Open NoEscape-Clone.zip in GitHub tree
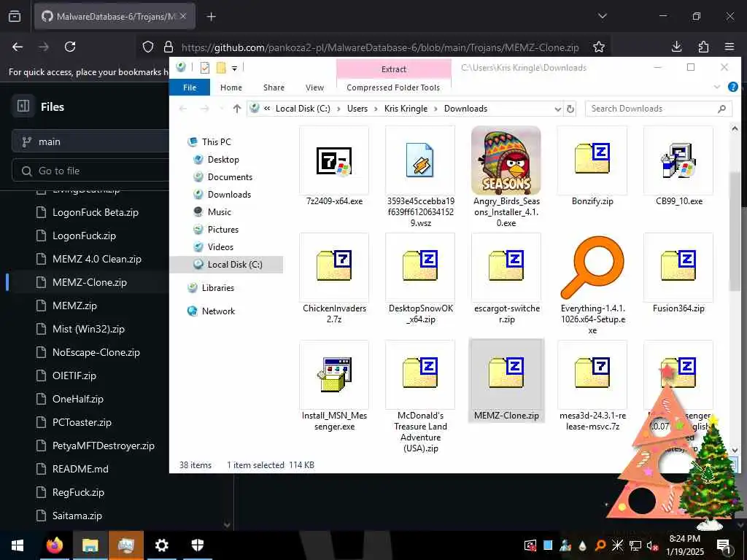The height and width of the screenshot is (560, 747). 96,352
